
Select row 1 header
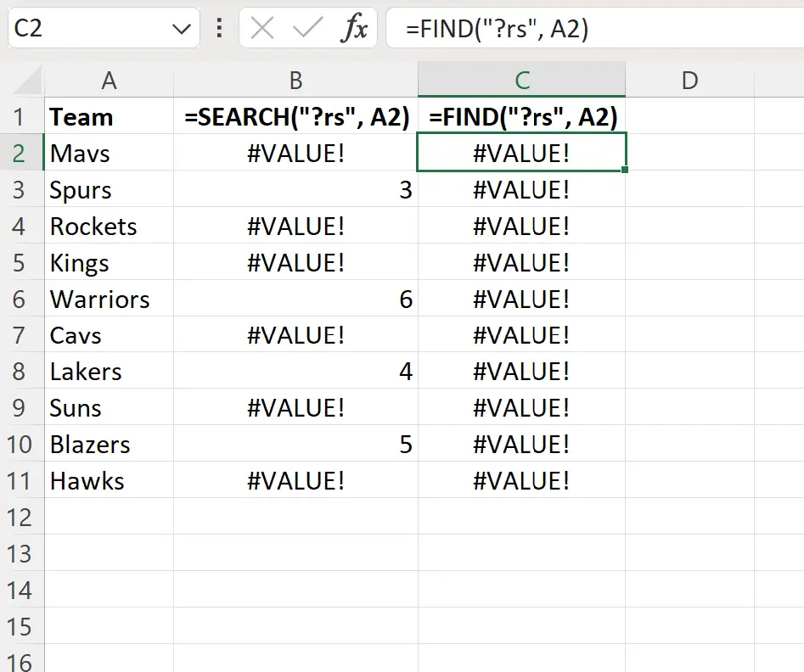21,117
